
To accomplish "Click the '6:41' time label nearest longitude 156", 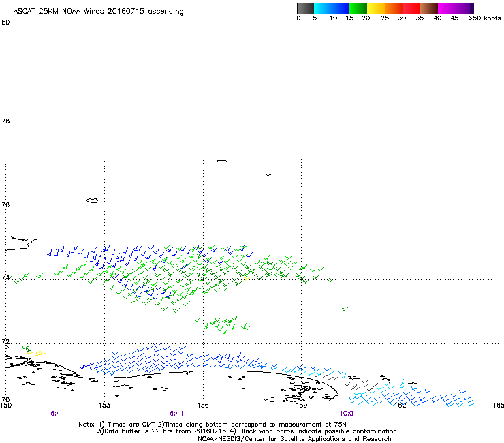I will tap(176, 414).
